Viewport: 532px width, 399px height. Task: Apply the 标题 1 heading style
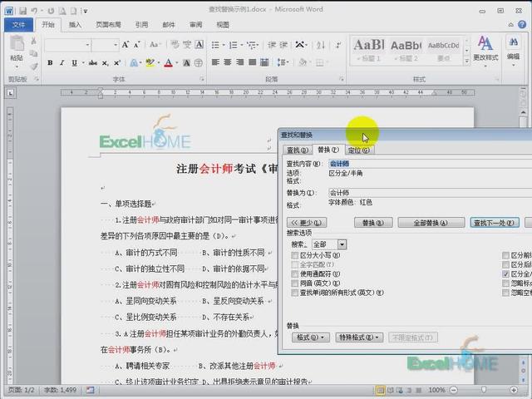(368, 50)
